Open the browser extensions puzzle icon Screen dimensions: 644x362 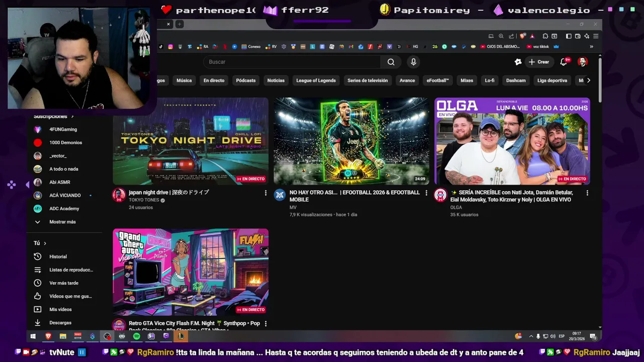[545, 36]
